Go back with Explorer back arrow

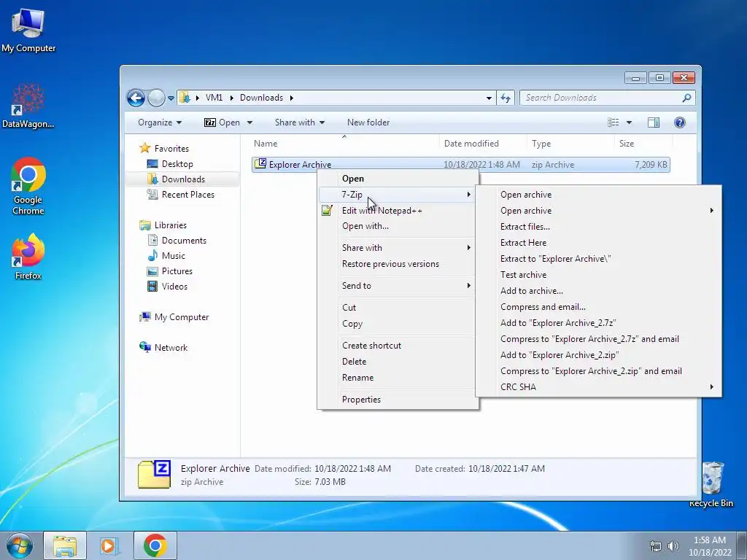click(x=136, y=98)
